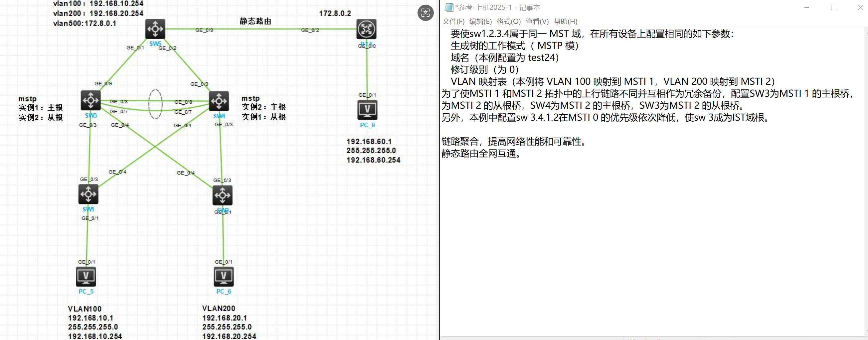Click the PC_6 computer icon
The width and height of the screenshot is (868, 340).
[223, 277]
